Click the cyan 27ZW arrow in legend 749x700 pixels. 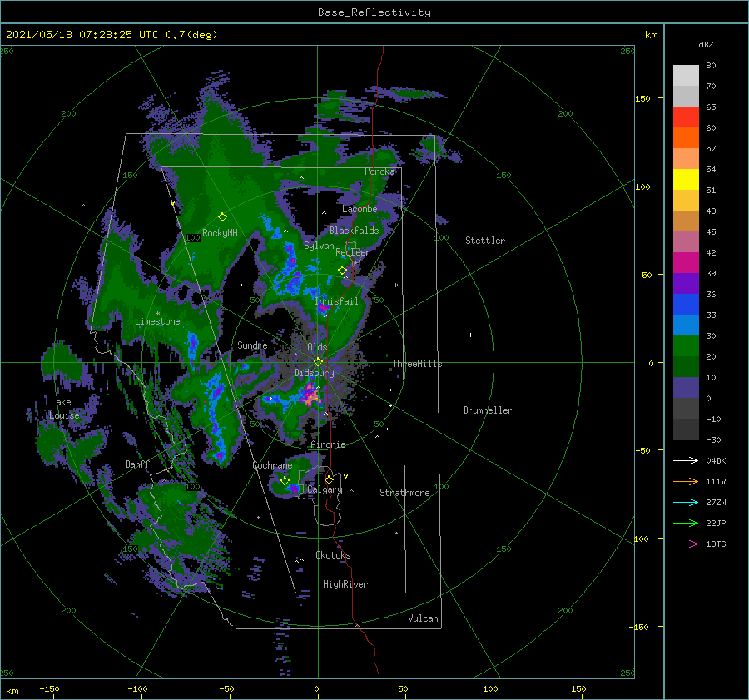tap(686, 502)
